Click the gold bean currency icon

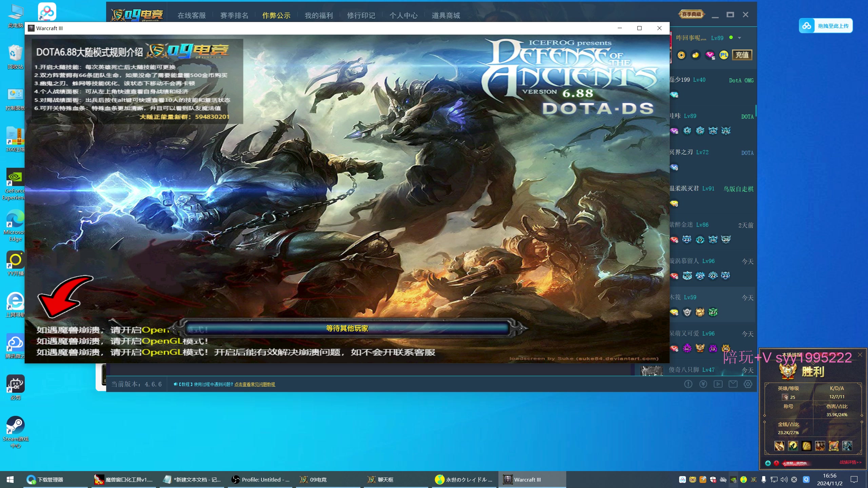(x=695, y=55)
